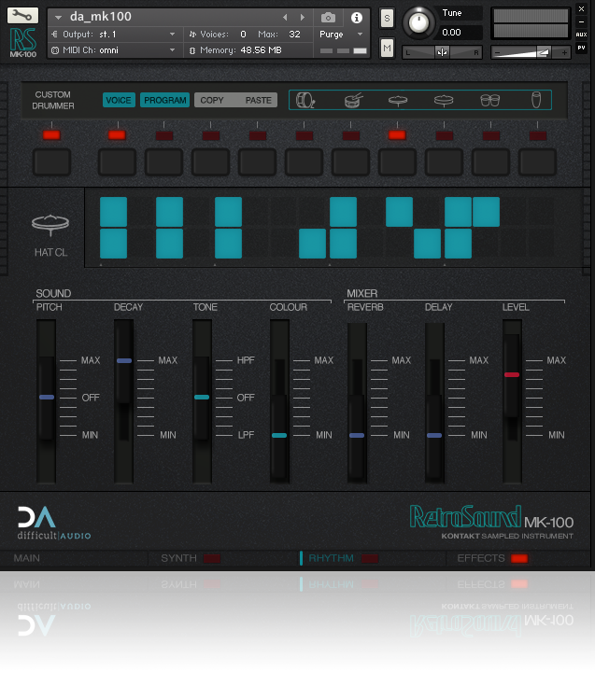Open the MIDI Ch omni dropdown
The image size is (595, 700).
pyautogui.click(x=114, y=50)
